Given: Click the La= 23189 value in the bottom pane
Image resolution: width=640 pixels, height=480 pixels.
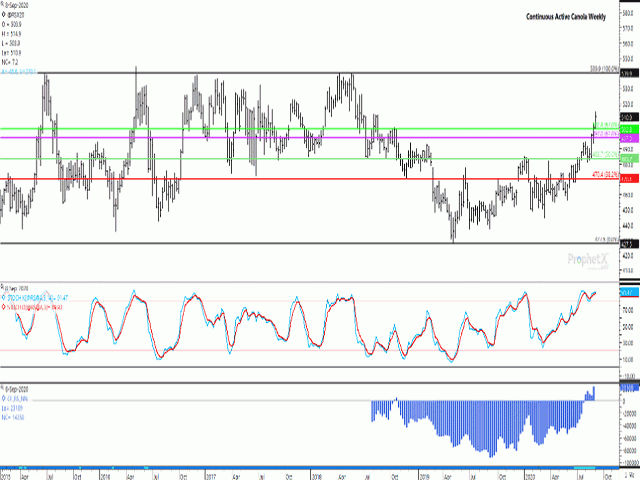Looking at the screenshot, I should (x=12, y=408).
